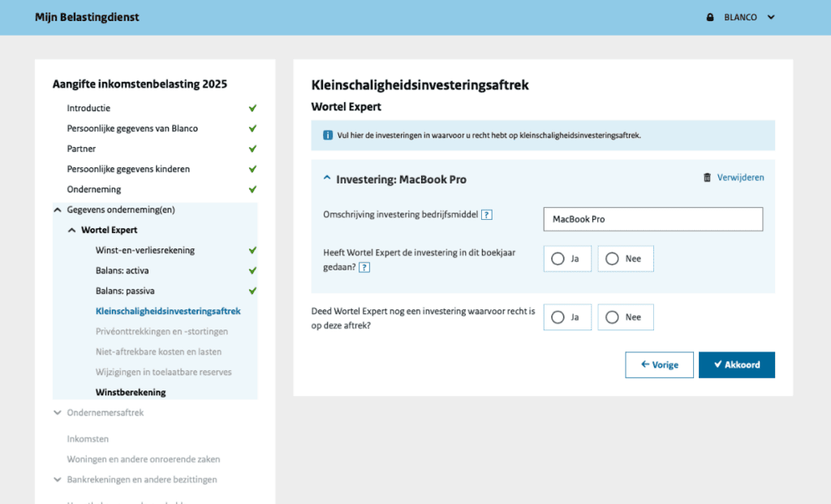Click green checkmark beside Introductie
This screenshot has width=831, height=504.
(252, 108)
